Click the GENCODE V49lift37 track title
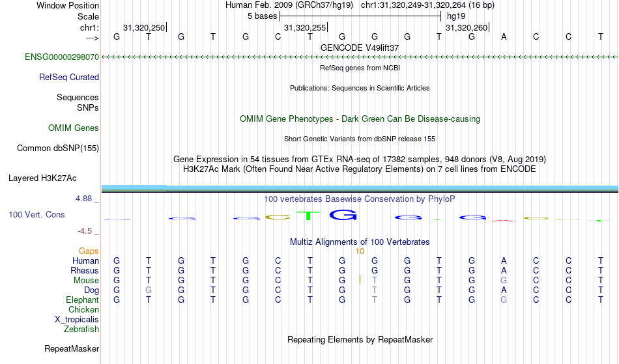619x364 pixels. (x=360, y=48)
